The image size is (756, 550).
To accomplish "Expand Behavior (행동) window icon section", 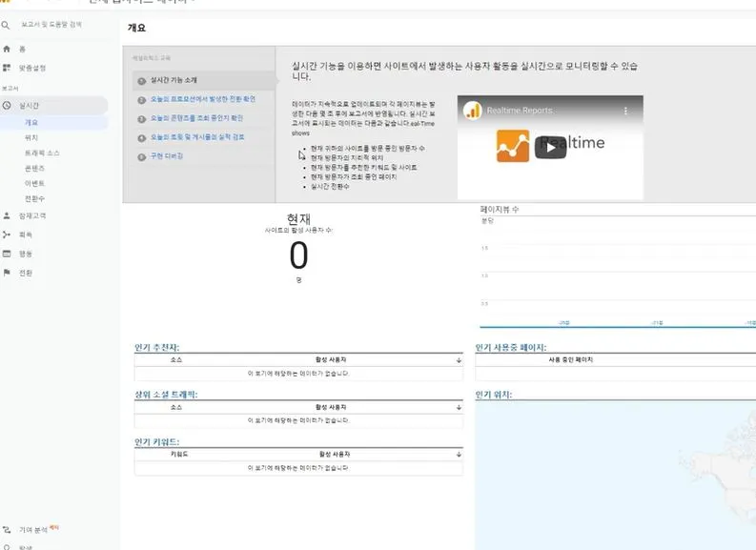I will click(7, 254).
